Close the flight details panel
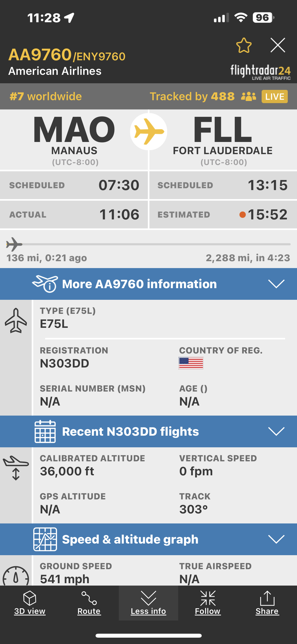The image size is (297, 644). 278,45
